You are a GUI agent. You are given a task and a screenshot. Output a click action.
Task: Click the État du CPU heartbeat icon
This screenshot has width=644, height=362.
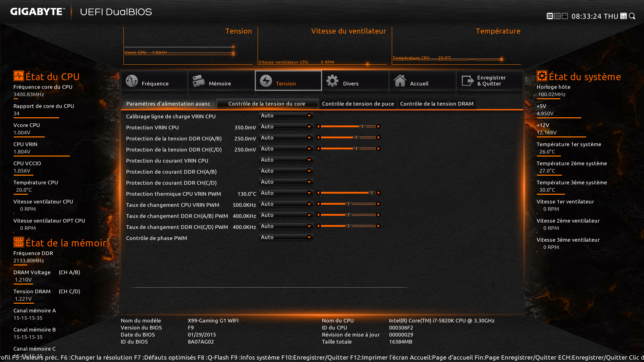coord(19,76)
